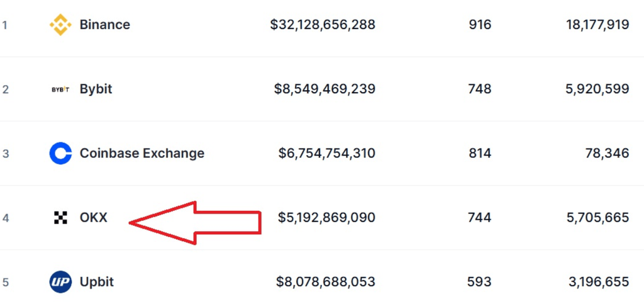Click the Bybit logo icon
The height and width of the screenshot is (306, 644).
coord(60,89)
